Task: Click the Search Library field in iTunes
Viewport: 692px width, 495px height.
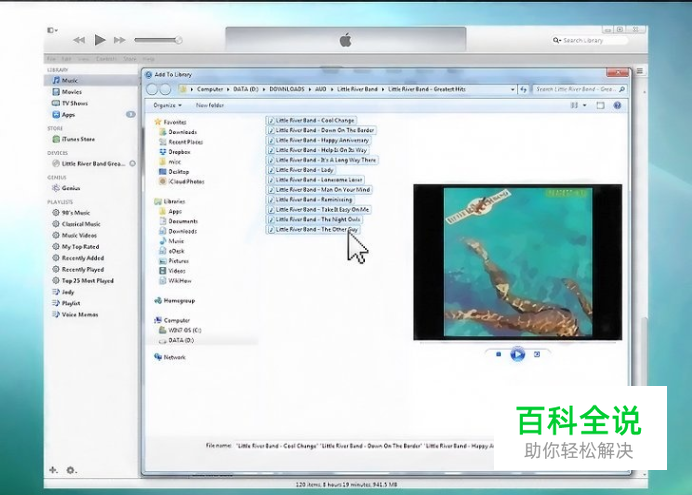Action: 590,40
